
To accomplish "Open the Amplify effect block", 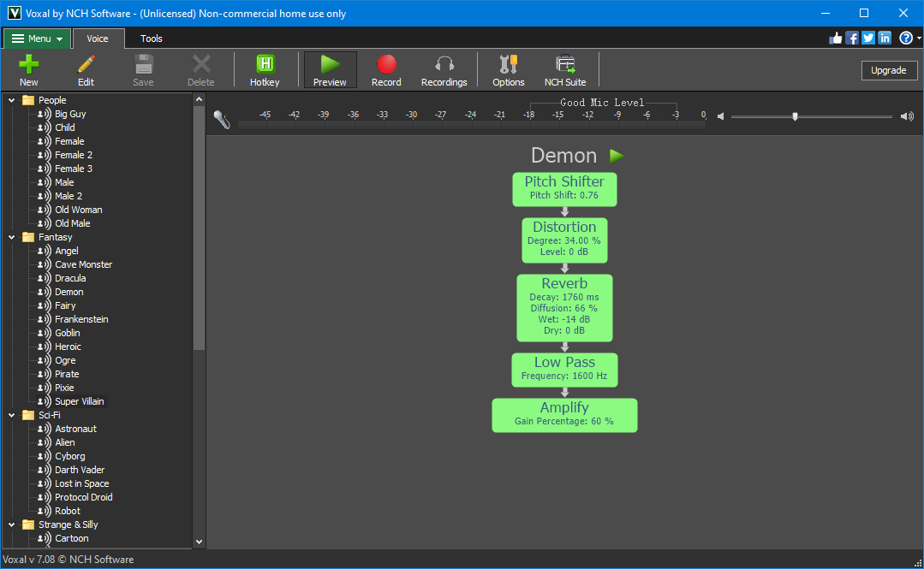I will [x=564, y=415].
